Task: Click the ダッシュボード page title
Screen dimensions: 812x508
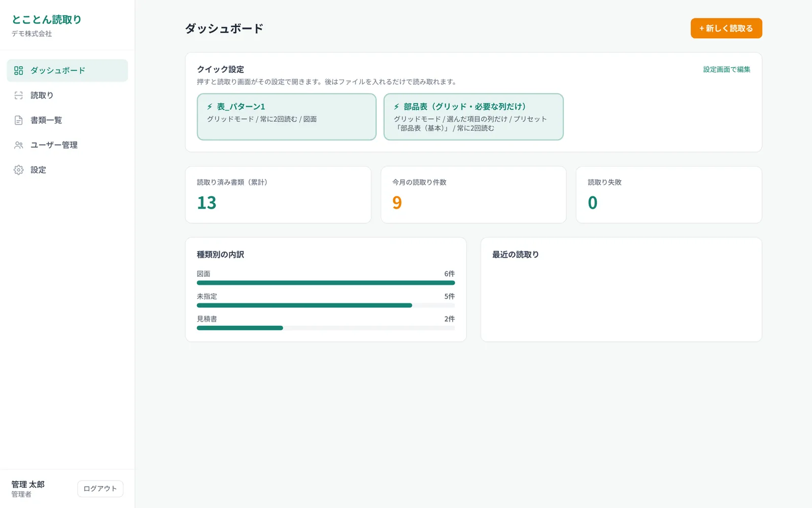Action: click(x=224, y=28)
